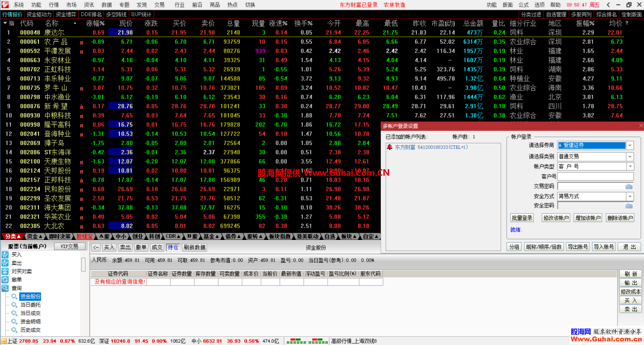This screenshot has height=345, width=644.
Task: Click the 导出账号 button
Action: (x=578, y=247)
